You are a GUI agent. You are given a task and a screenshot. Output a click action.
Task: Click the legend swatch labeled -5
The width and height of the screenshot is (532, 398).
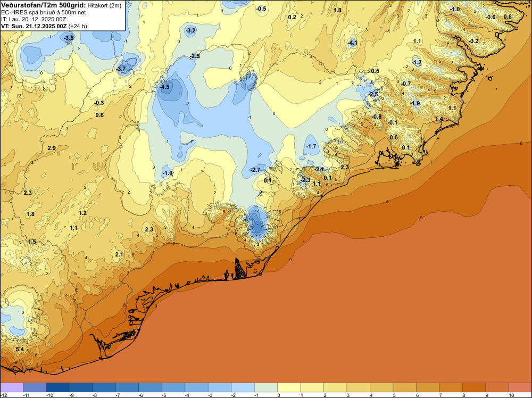click(x=173, y=387)
